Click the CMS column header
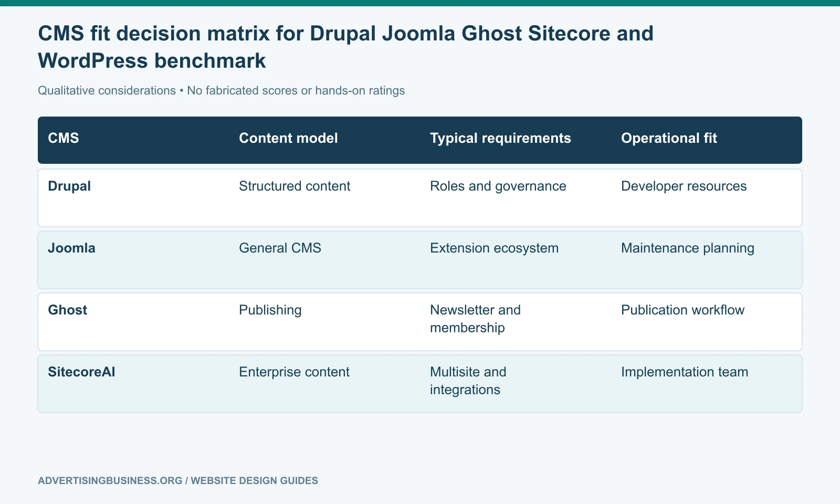This screenshot has width=840, height=504. (64, 138)
